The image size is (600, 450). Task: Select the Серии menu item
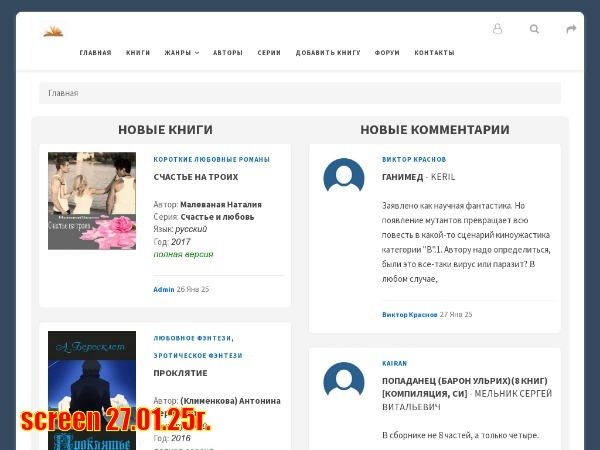pyautogui.click(x=269, y=53)
